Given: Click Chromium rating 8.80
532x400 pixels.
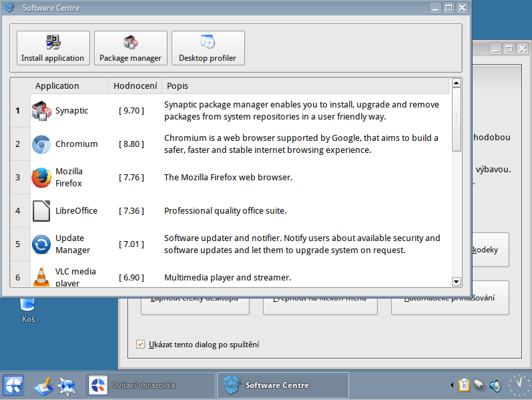Looking at the screenshot, I should [x=131, y=144].
